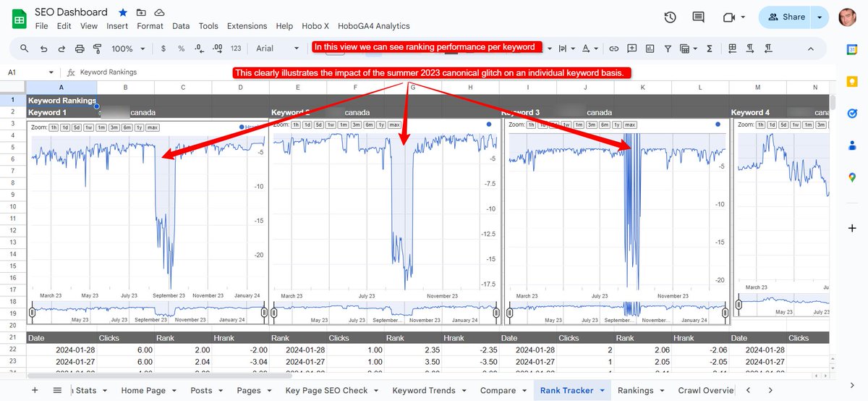Open the File menu
The height and width of the screenshot is (401, 868).
tap(41, 26)
